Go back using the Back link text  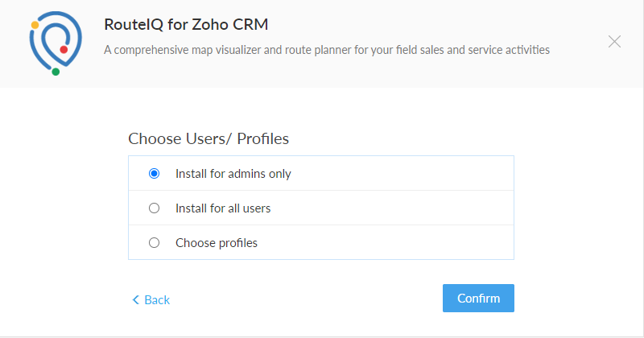[157, 300]
